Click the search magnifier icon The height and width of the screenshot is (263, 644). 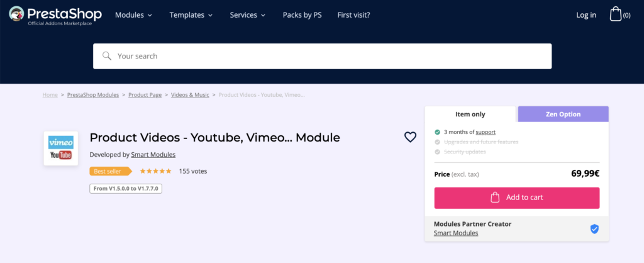[x=107, y=56]
